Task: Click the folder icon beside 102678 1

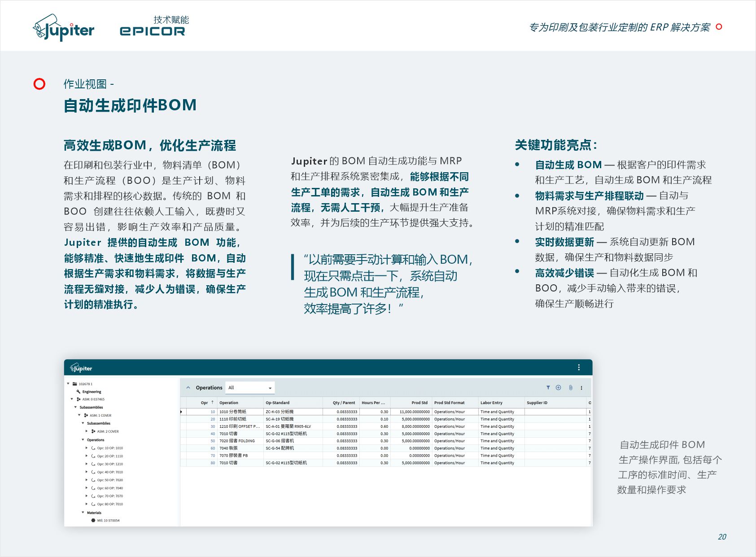Action: coord(75,384)
